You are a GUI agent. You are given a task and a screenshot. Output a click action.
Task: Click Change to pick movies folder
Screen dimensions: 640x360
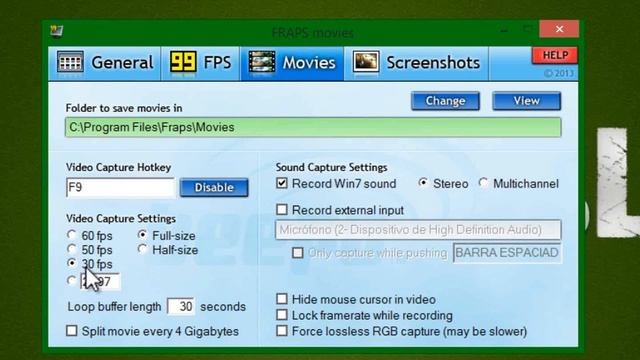(x=445, y=101)
